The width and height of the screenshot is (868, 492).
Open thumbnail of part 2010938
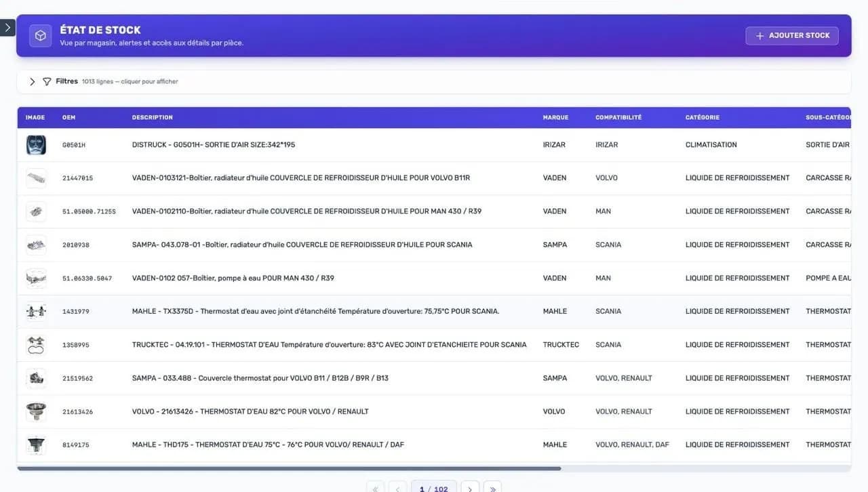pos(36,245)
